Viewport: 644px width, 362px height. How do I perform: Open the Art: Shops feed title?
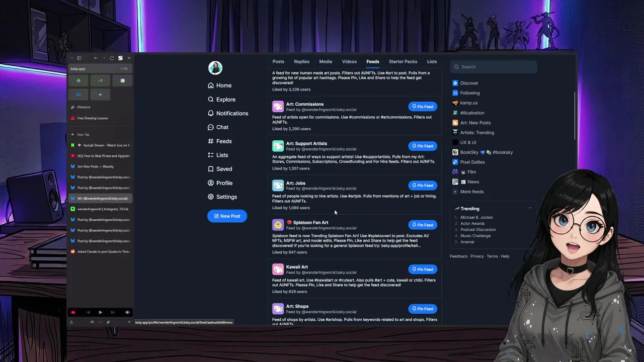[x=297, y=306]
